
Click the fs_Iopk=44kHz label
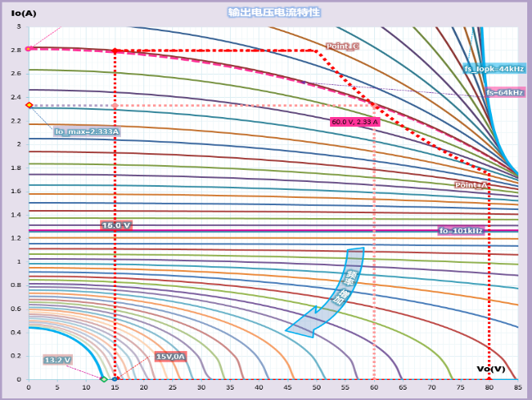[x=494, y=69]
